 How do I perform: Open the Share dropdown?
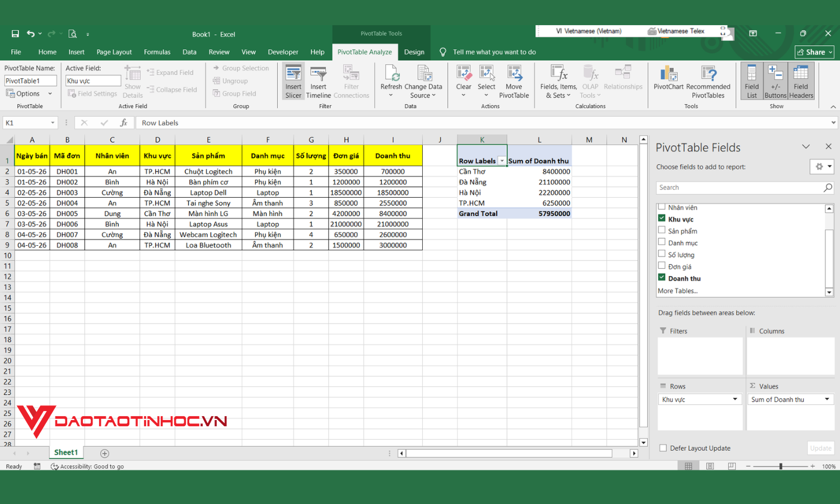pos(815,52)
